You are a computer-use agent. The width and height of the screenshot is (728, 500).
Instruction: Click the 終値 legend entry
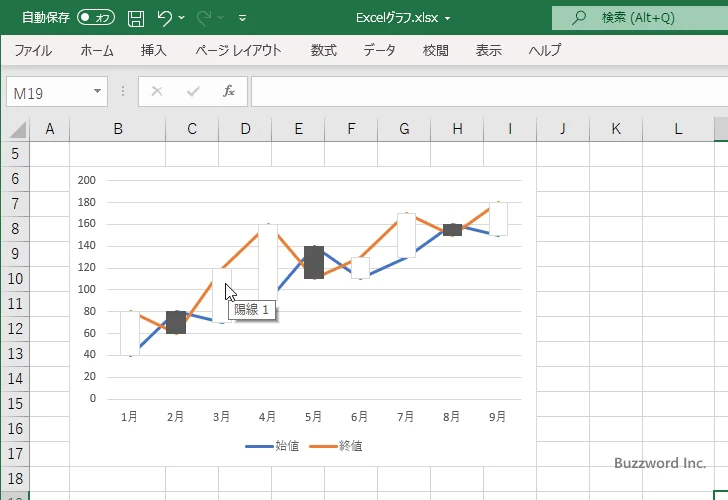(336, 446)
